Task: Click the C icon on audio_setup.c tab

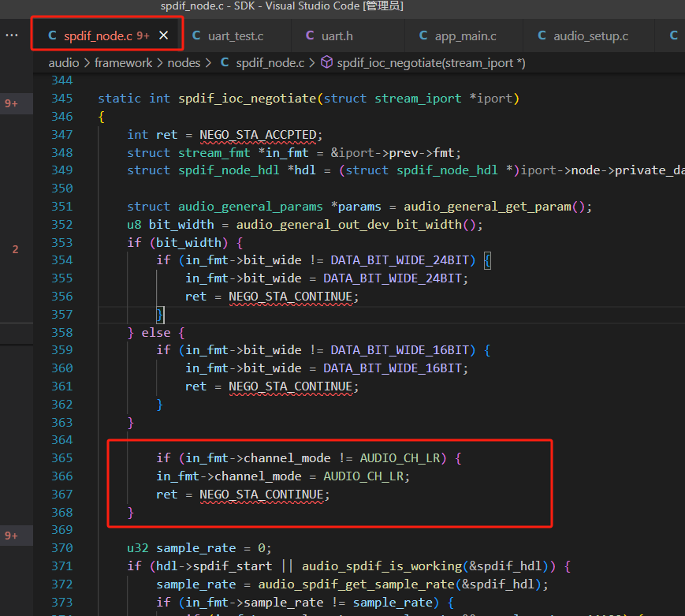Action: (x=542, y=35)
